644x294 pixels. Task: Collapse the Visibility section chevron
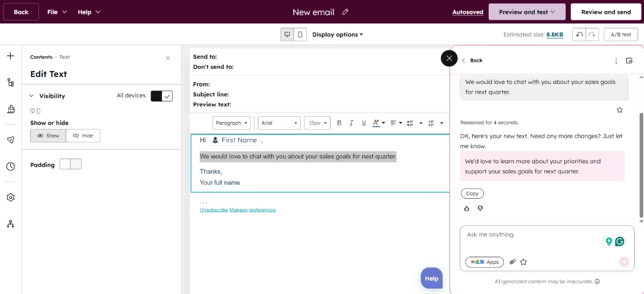point(32,96)
